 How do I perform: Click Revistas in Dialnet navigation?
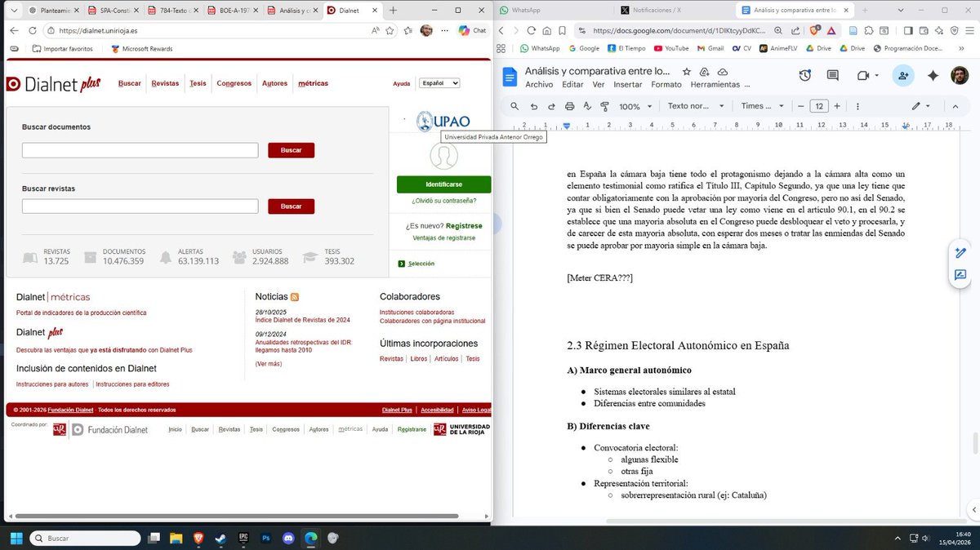point(165,83)
